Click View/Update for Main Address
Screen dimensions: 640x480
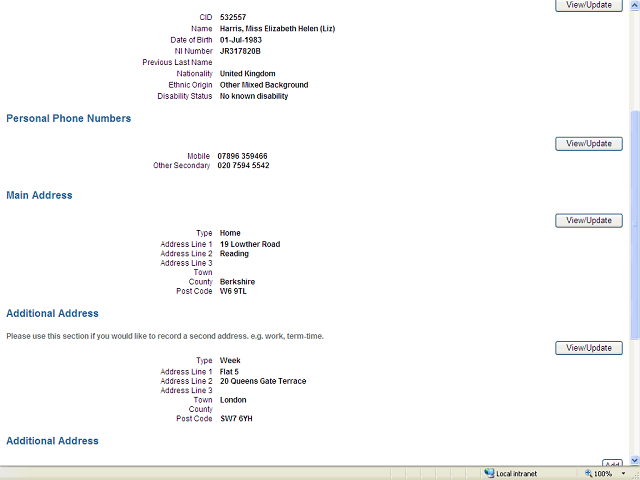click(x=588, y=220)
